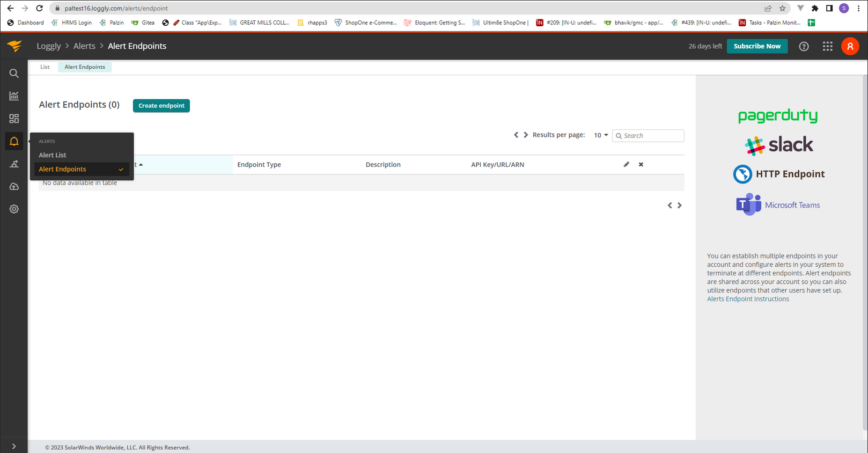Open Results per page dropdown

coord(601,135)
